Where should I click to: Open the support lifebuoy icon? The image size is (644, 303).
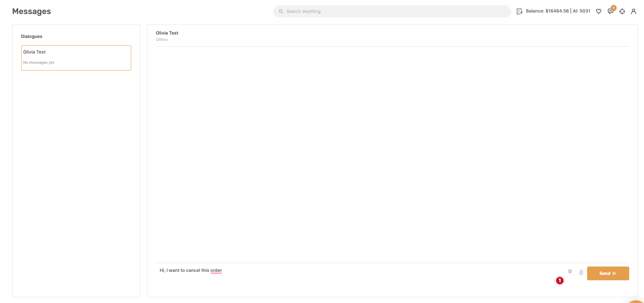pyautogui.click(x=622, y=11)
